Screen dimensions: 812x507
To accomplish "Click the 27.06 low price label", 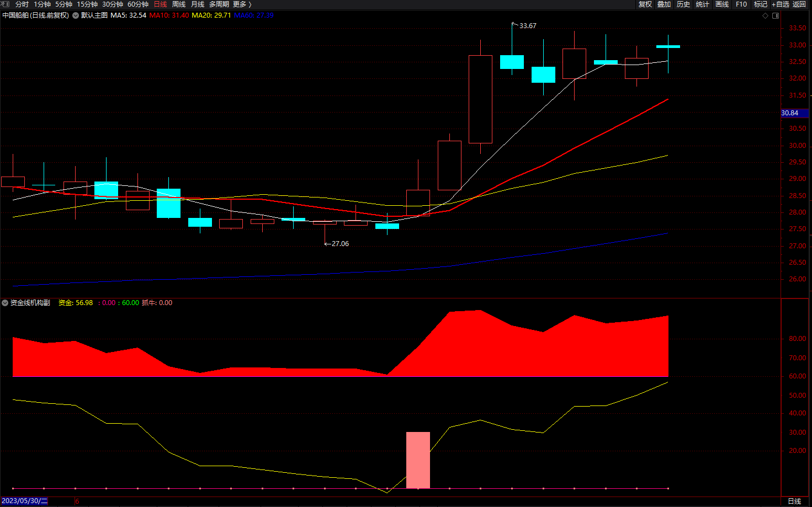I will [x=340, y=244].
